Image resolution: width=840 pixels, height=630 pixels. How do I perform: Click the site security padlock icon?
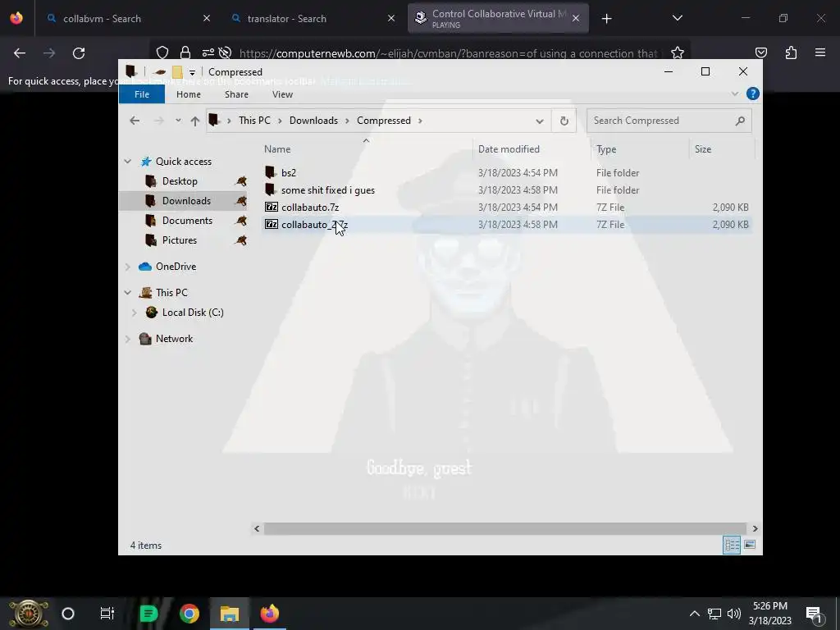coord(185,52)
